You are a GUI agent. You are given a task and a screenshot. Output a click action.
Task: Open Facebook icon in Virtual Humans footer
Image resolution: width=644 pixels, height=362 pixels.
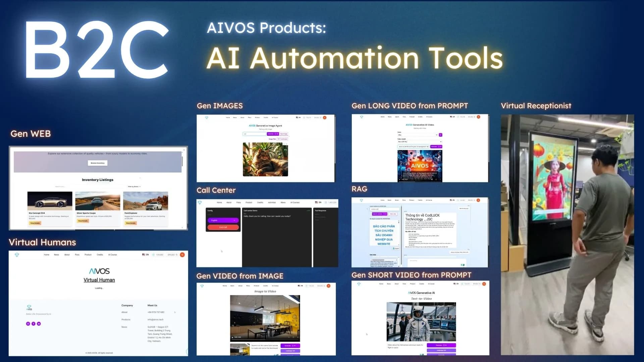[34, 324]
